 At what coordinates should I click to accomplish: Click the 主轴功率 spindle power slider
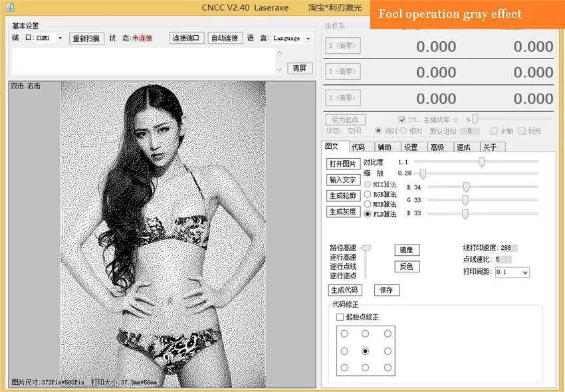click(x=475, y=118)
